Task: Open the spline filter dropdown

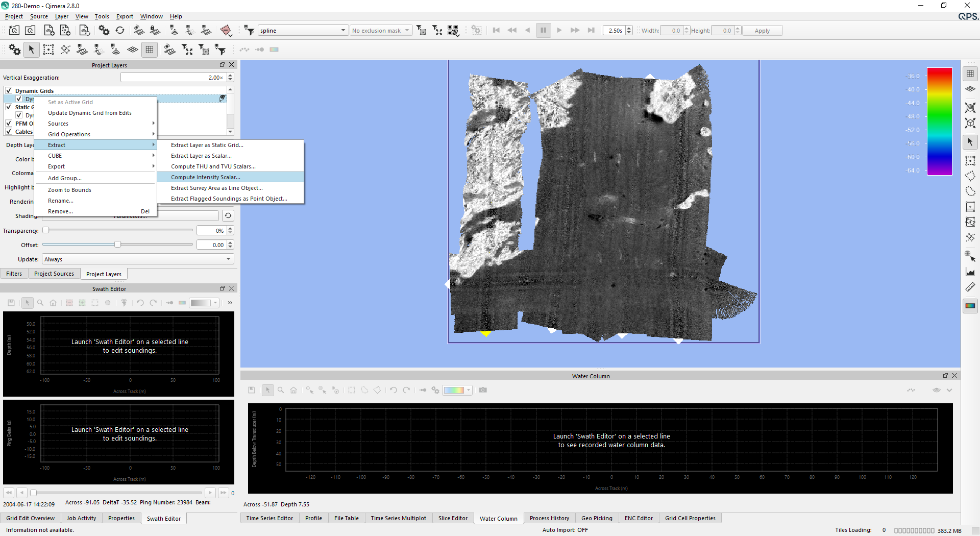Action: (303, 31)
